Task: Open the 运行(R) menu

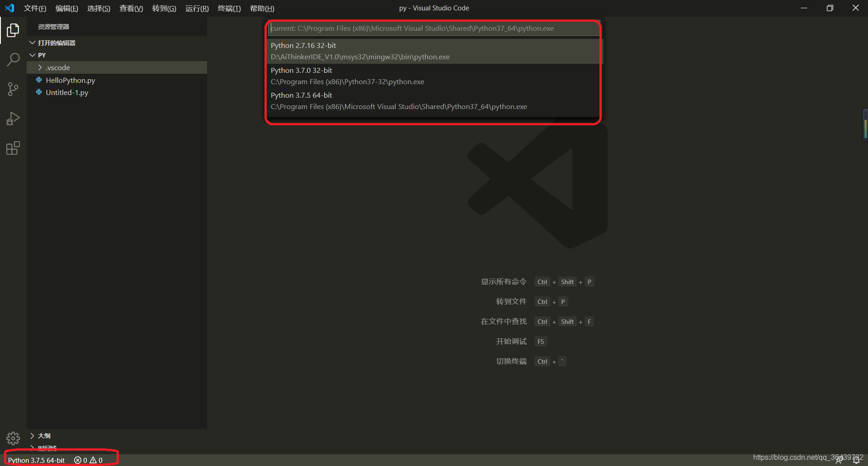Action: pyautogui.click(x=197, y=8)
